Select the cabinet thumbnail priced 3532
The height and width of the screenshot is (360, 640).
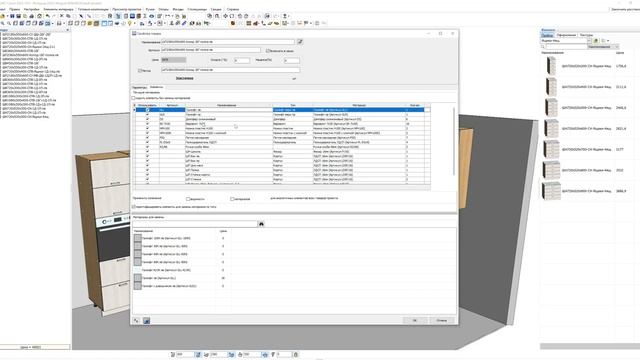[x=551, y=170]
